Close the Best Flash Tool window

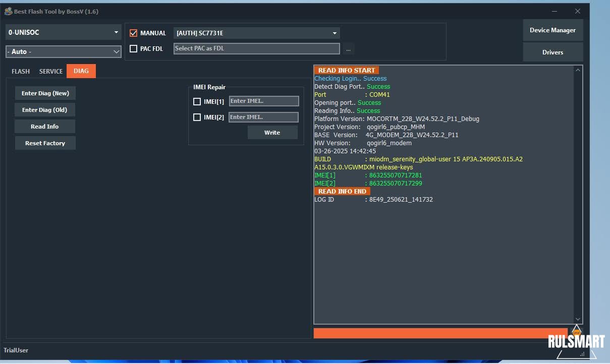click(578, 11)
